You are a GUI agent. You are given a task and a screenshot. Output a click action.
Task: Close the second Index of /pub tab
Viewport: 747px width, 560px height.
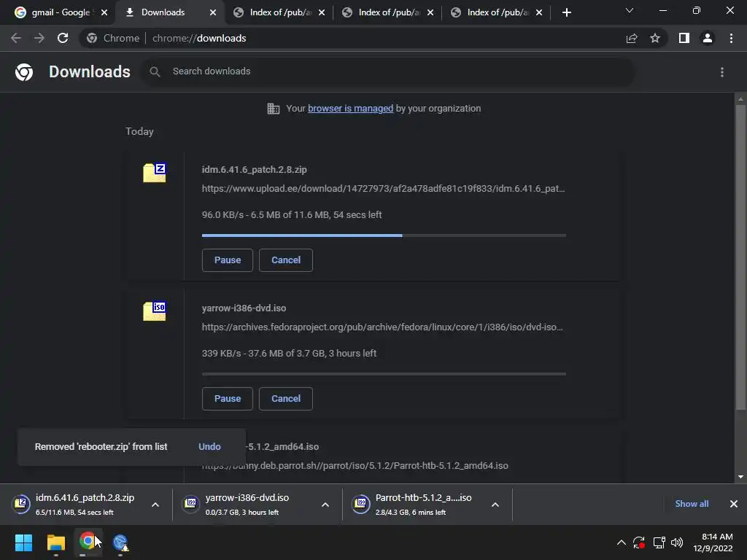pos(430,13)
